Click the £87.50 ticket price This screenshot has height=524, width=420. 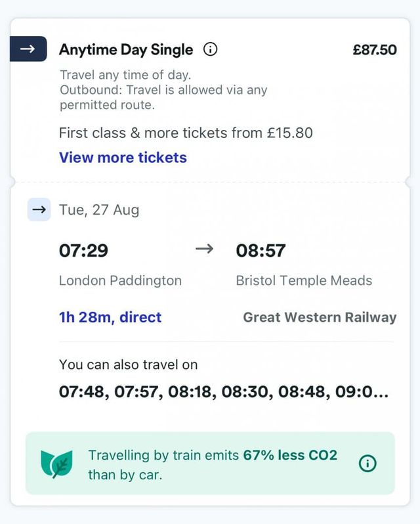pyautogui.click(x=374, y=50)
